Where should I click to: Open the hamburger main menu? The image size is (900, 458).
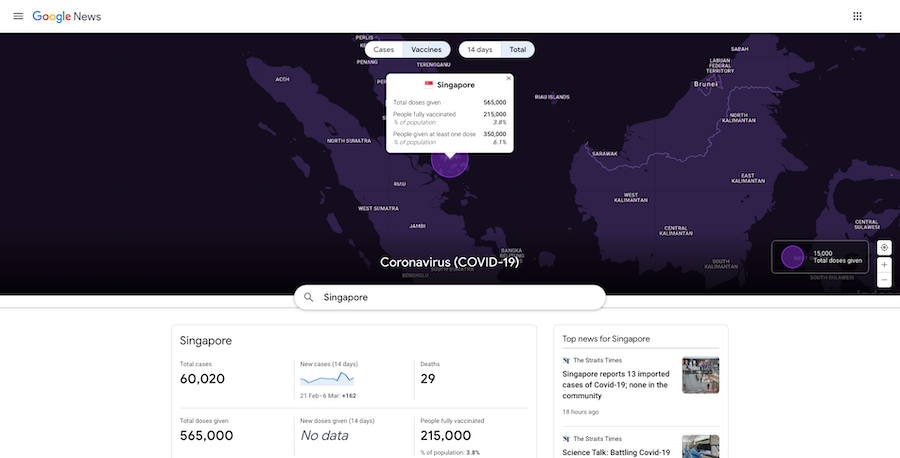pyautogui.click(x=18, y=16)
